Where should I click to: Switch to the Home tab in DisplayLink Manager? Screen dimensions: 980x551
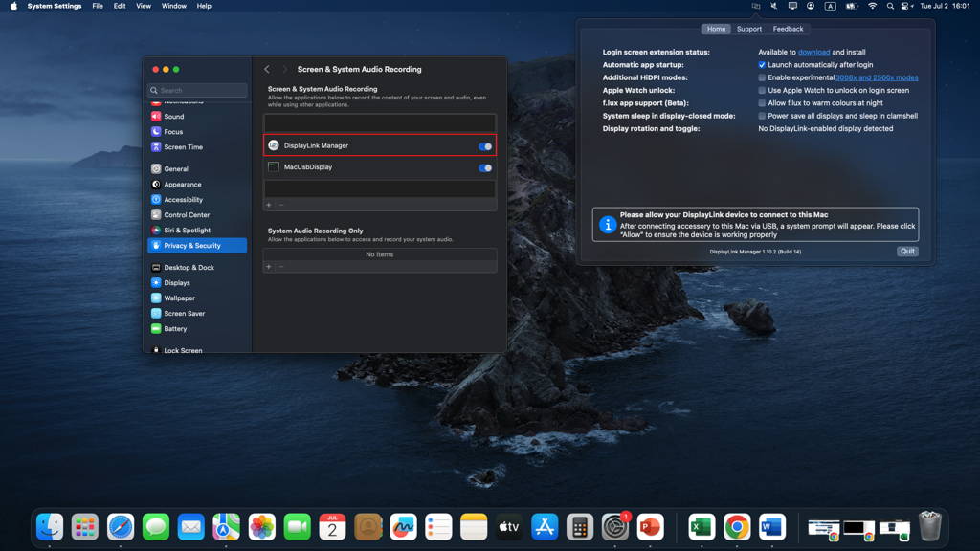click(716, 29)
